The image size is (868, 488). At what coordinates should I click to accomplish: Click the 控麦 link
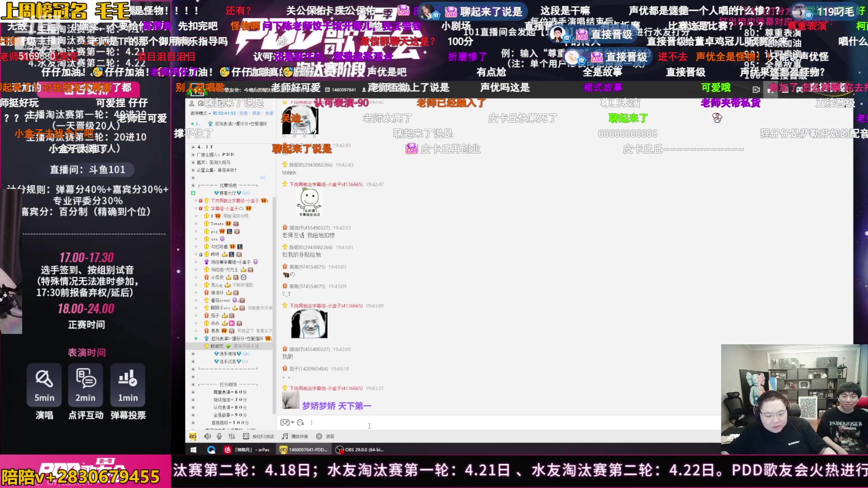pyautogui.click(x=243, y=113)
